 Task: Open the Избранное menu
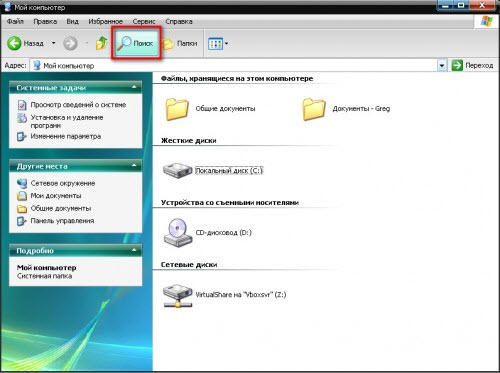105,21
